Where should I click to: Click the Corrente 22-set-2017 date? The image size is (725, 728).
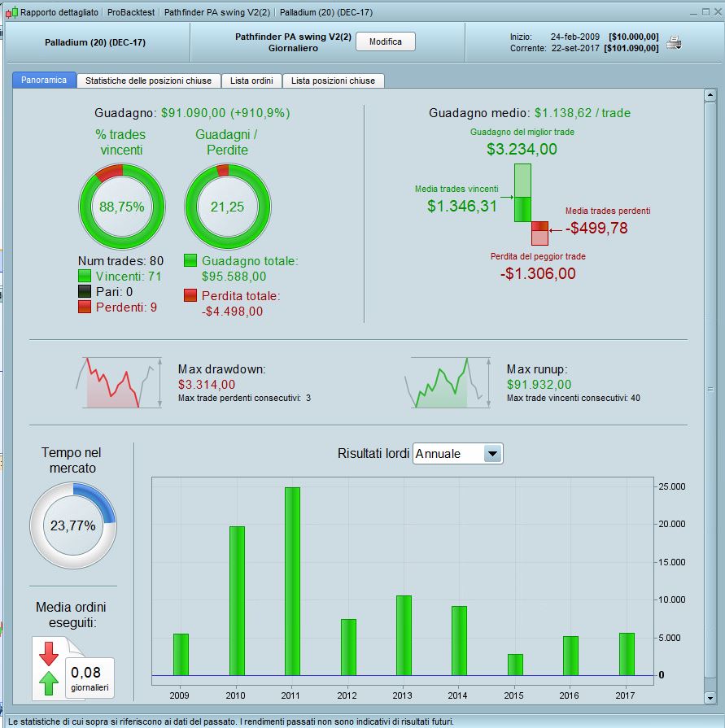coord(575,48)
